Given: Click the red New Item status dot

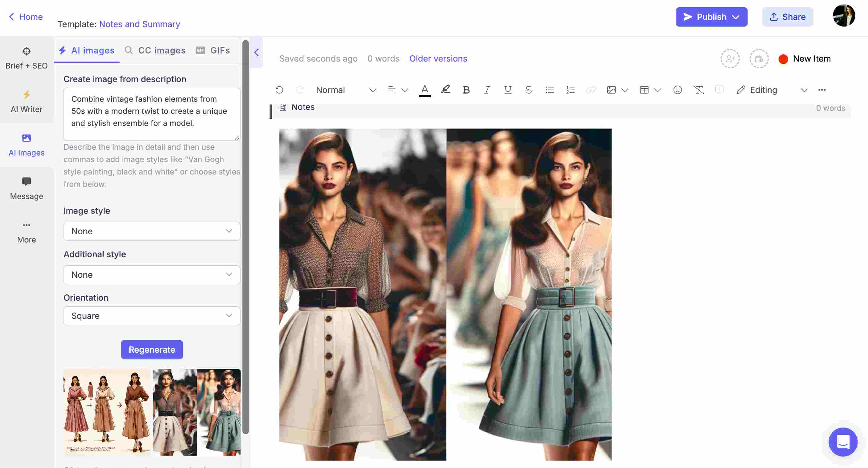Looking at the screenshot, I should 783,59.
